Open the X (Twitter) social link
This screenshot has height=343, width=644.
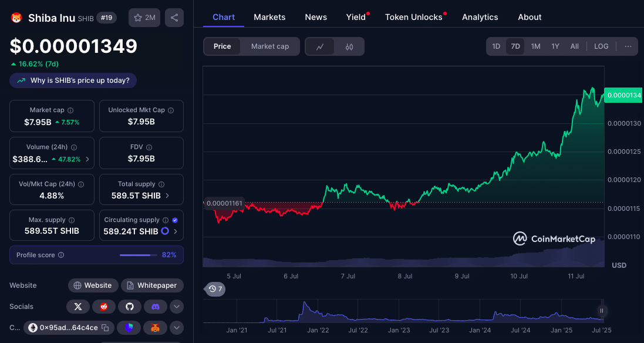click(78, 307)
